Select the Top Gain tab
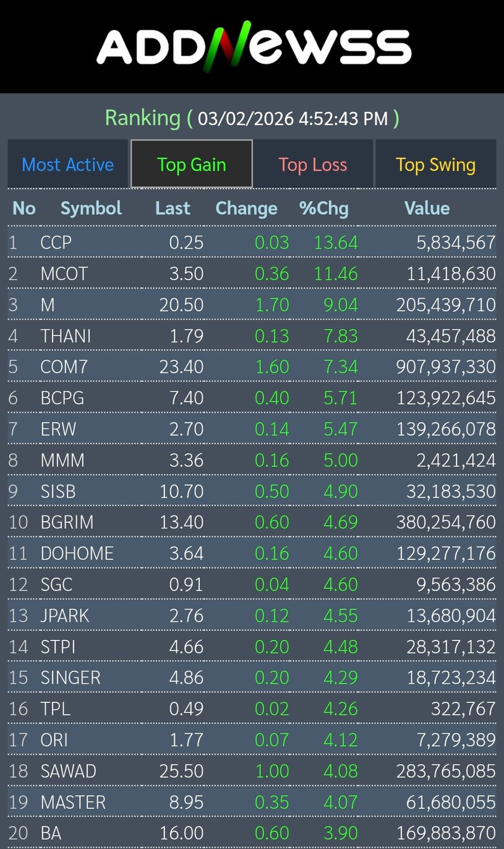Screen dimensions: 504x849 [192, 165]
